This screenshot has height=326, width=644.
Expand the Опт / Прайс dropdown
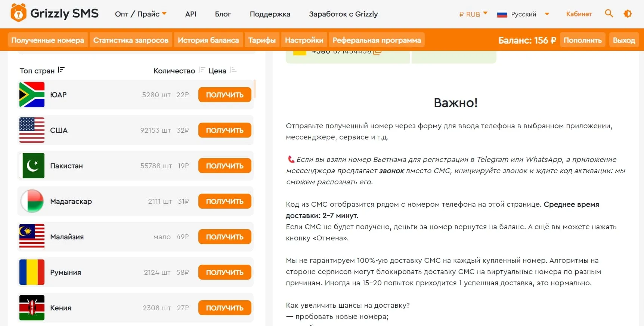[x=140, y=14]
